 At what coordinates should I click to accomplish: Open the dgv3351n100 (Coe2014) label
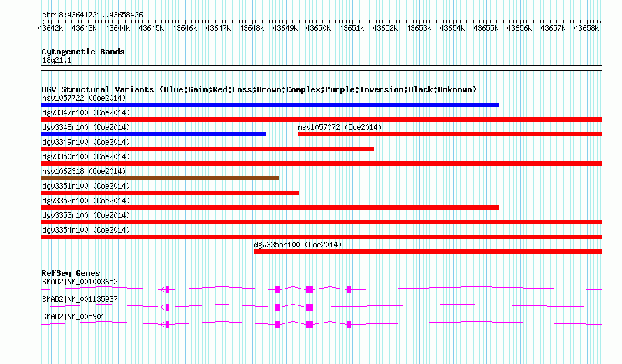[86, 186]
